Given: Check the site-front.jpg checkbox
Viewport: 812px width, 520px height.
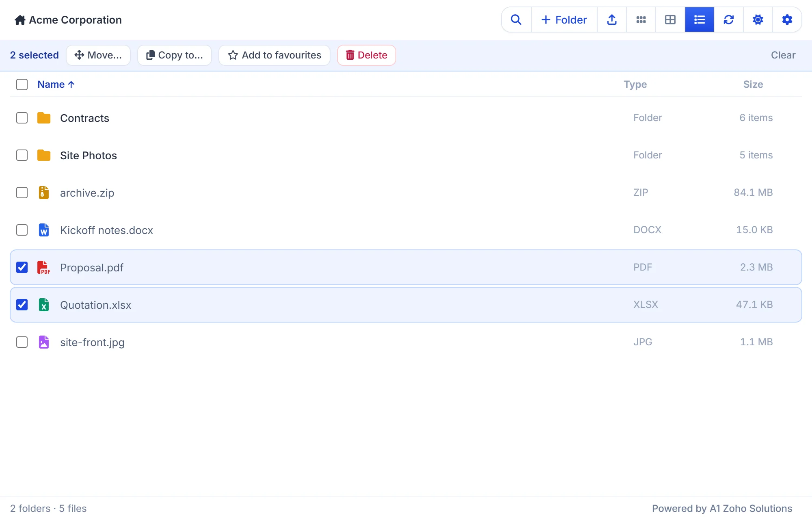Looking at the screenshot, I should (x=22, y=342).
